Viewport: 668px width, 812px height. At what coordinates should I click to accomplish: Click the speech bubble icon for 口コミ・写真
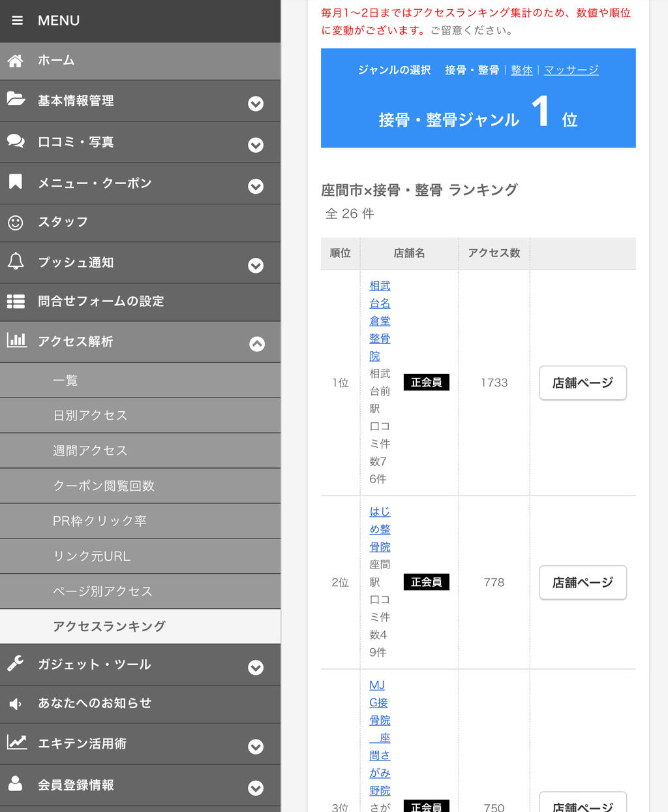16,141
